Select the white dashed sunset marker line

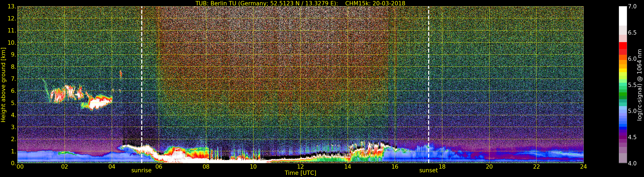pyautogui.click(x=429, y=85)
